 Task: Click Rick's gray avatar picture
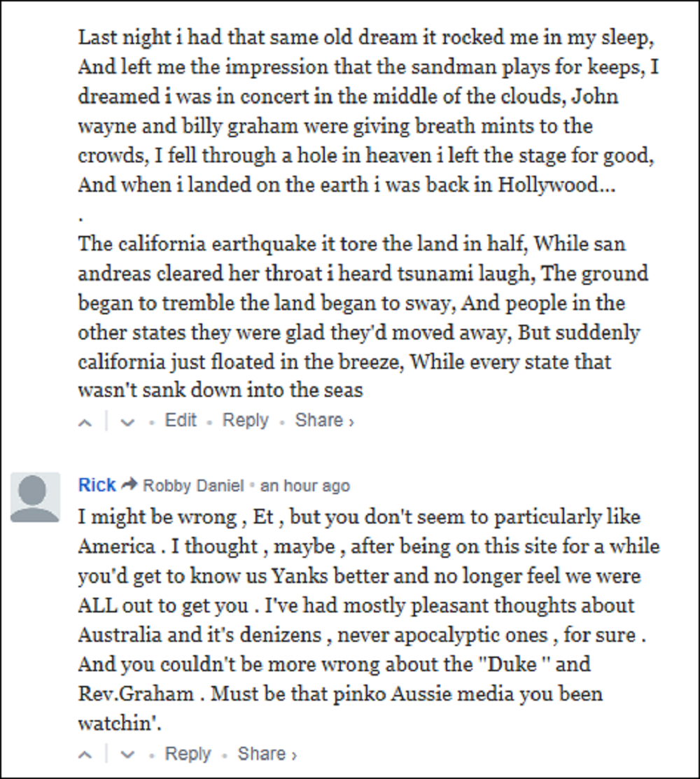click(35, 497)
